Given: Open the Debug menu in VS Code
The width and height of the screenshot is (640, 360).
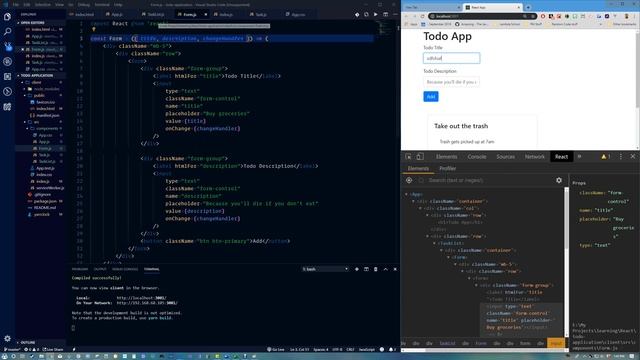Looking at the screenshot, I should pyautogui.click(x=84, y=5).
